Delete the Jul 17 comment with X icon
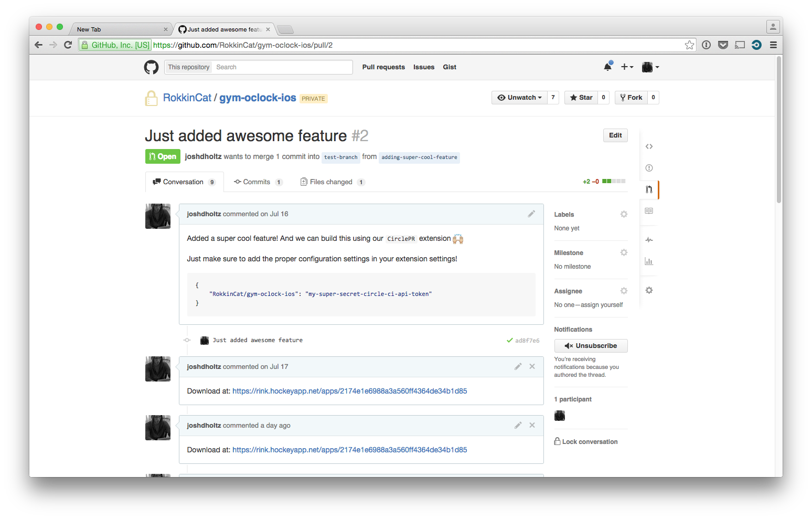 click(532, 366)
